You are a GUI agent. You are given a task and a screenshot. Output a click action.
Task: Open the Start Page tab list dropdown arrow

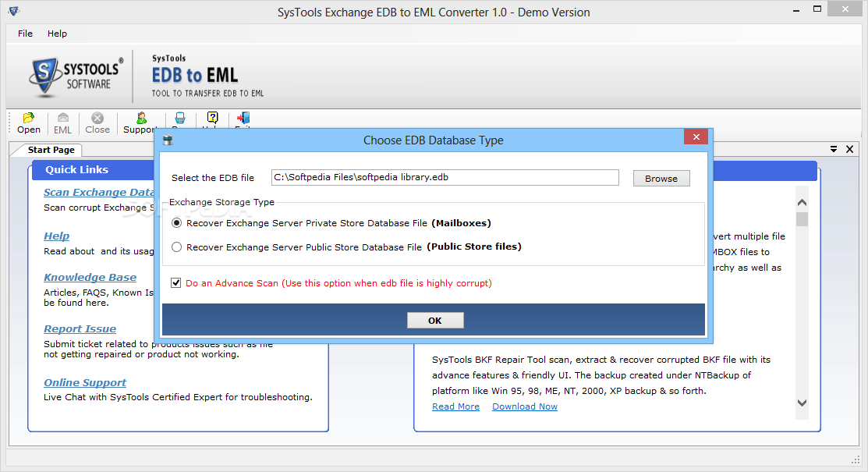click(x=833, y=149)
